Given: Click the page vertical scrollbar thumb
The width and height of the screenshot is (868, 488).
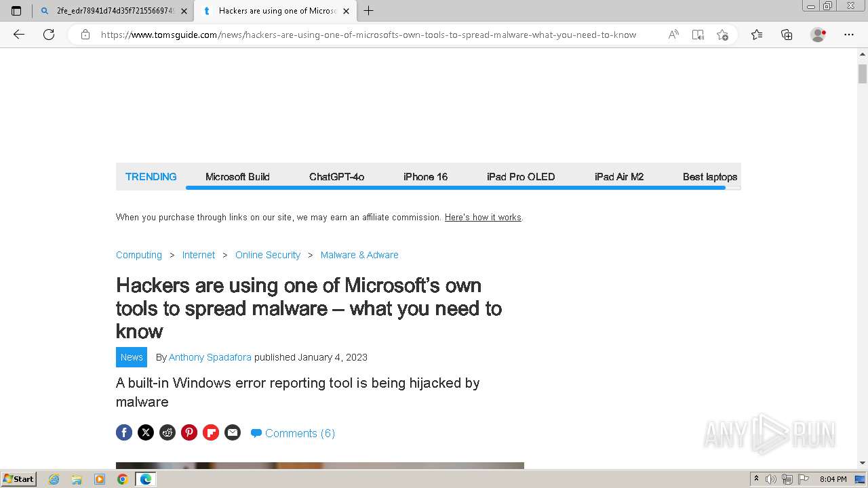Looking at the screenshot, I should (863, 74).
